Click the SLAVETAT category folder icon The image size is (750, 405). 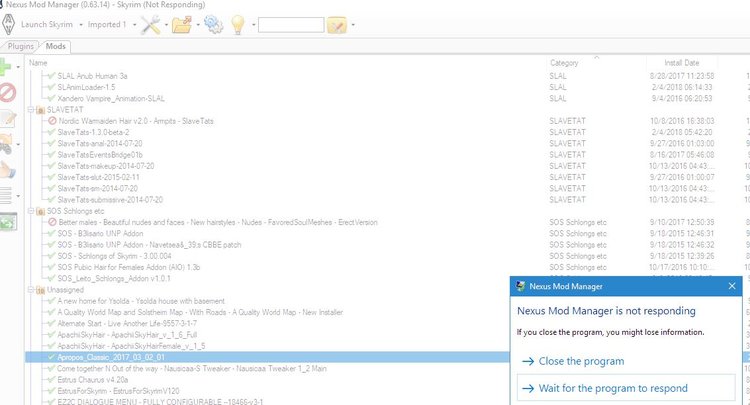click(41, 110)
